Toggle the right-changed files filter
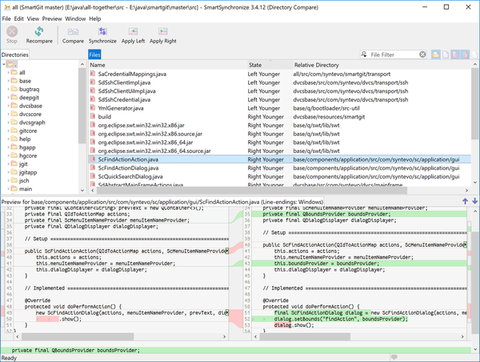 pos(465,54)
